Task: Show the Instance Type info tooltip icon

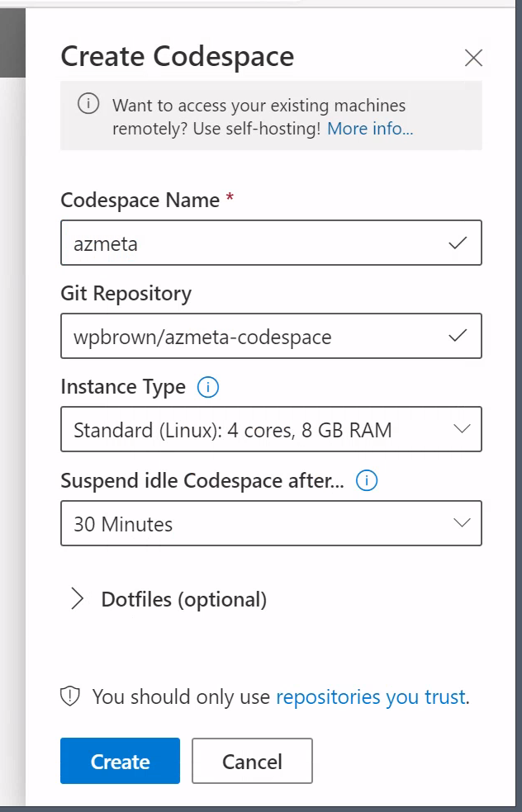Action: pyautogui.click(x=209, y=387)
